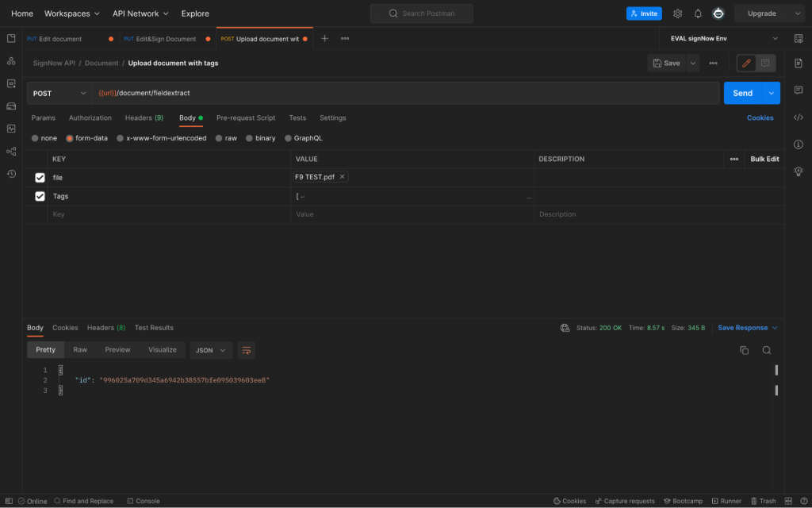This screenshot has width=812, height=508.
Task: Uncheck the file row checkbox
Action: pyautogui.click(x=40, y=178)
